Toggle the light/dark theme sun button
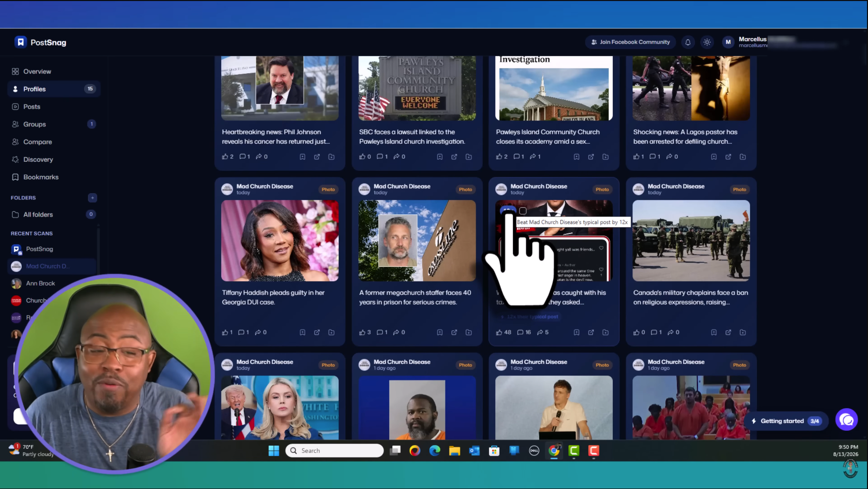 pyautogui.click(x=707, y=42)
